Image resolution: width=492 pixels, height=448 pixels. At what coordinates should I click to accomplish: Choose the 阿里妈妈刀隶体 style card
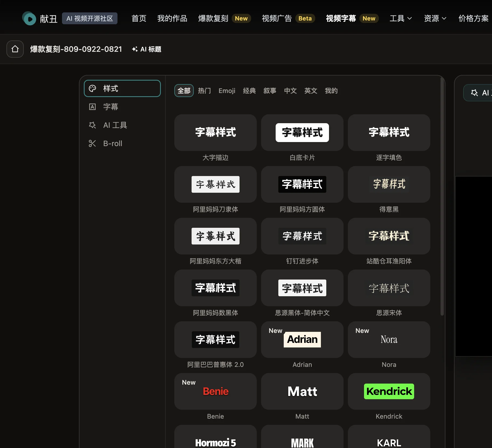216,184
